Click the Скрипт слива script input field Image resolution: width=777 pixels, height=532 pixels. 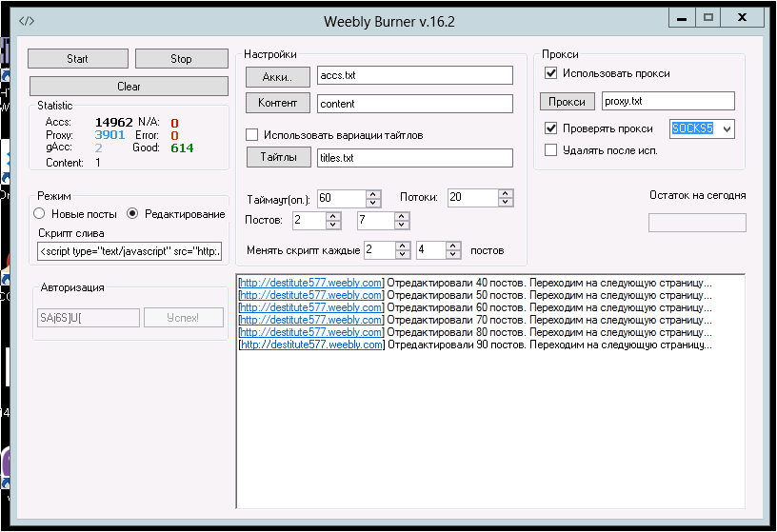pyautogui.click(x=129, y=251)
